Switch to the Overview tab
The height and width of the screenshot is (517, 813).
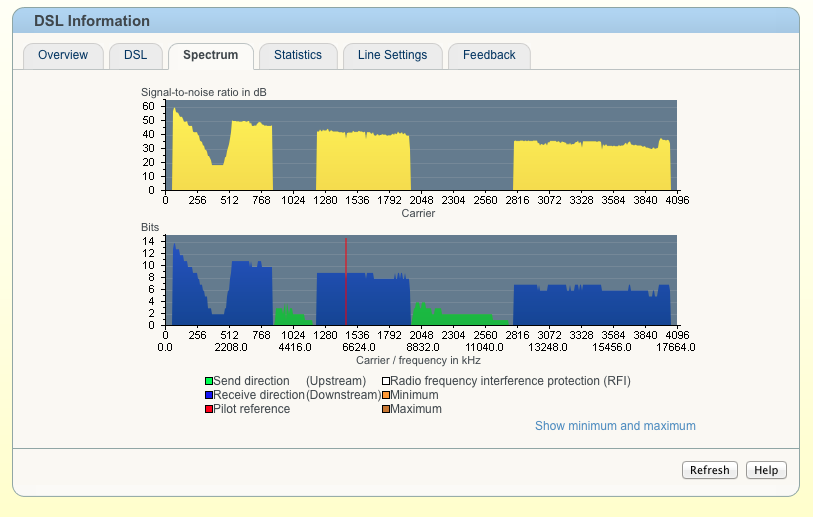63,56
